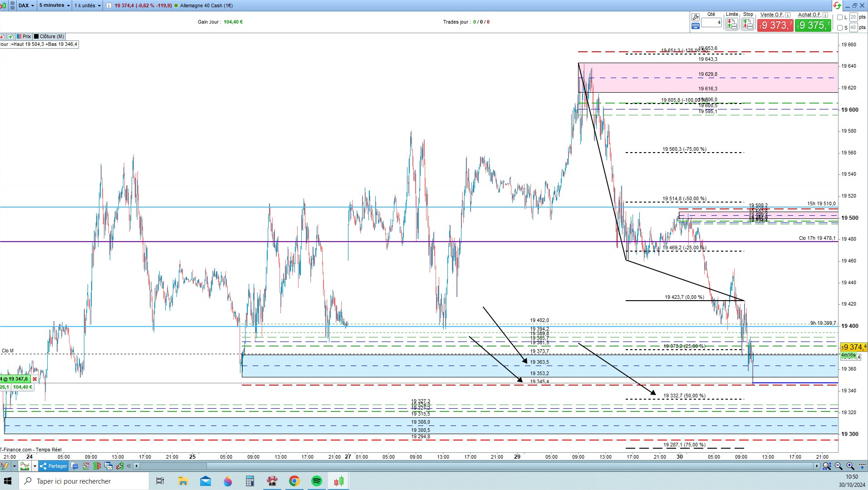
Task: Click the current price label 19 374,4
Action: tap(853, 347)
